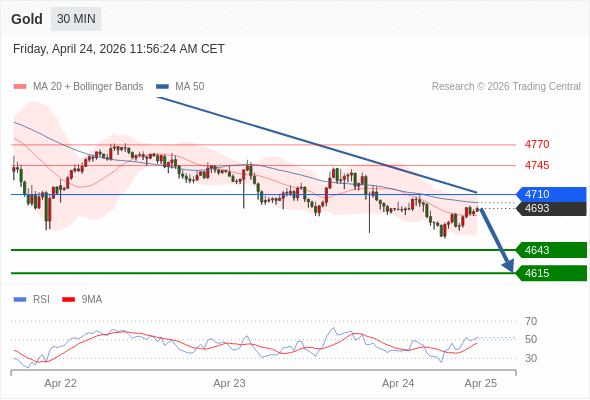
Task: Click the MA 50 legend swatch
Action: pos(162,87)
